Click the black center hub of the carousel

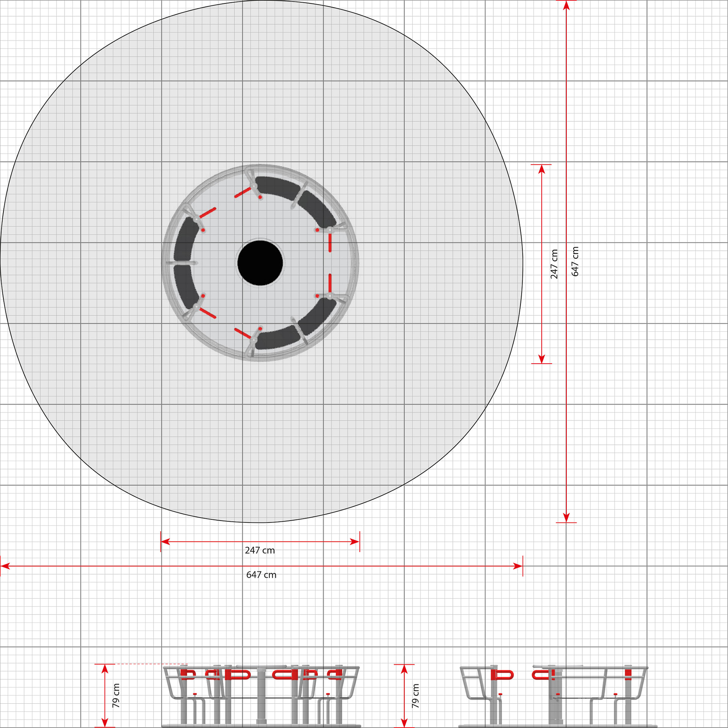pos(260,262)
